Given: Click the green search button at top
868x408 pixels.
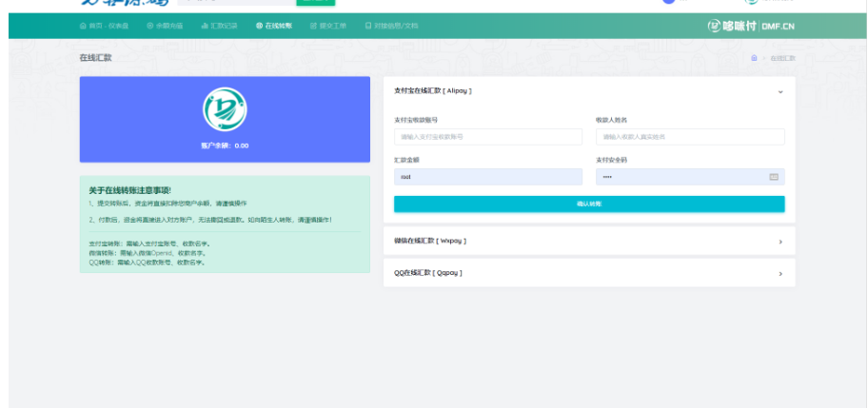Looking at the screenshot, I should coord(316,2).
